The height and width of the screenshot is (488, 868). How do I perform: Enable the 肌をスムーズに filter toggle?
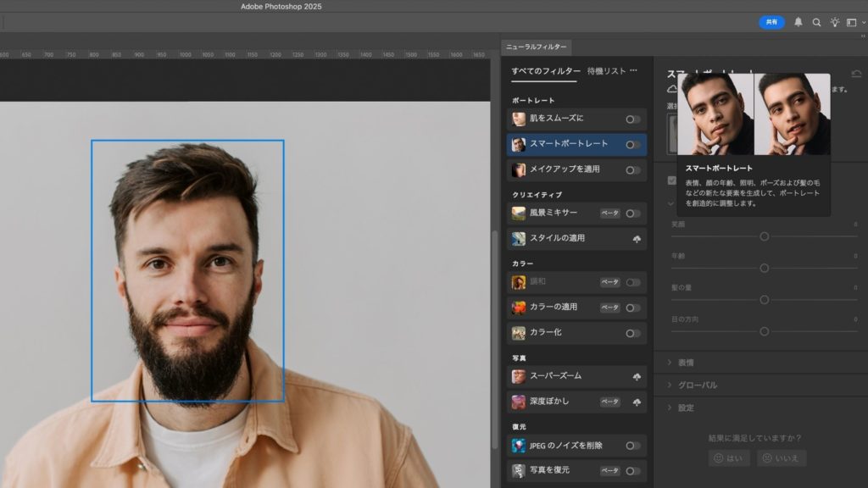tap(632, 119)
